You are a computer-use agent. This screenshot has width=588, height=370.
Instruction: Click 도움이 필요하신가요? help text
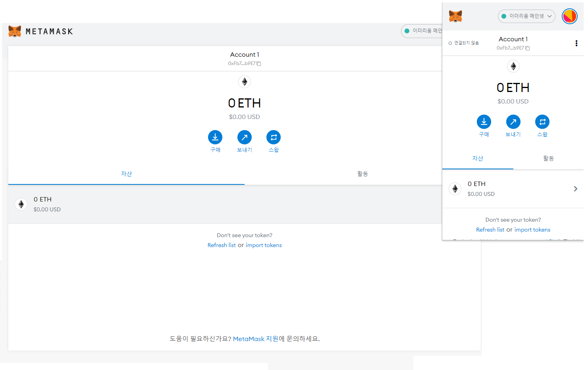[x=200, y=339]
